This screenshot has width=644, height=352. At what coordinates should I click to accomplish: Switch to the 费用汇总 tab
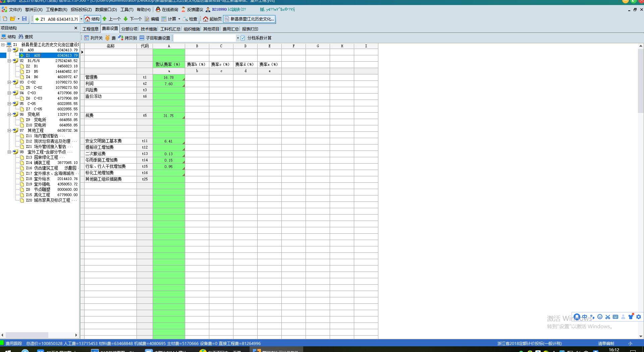click(230, 29)
